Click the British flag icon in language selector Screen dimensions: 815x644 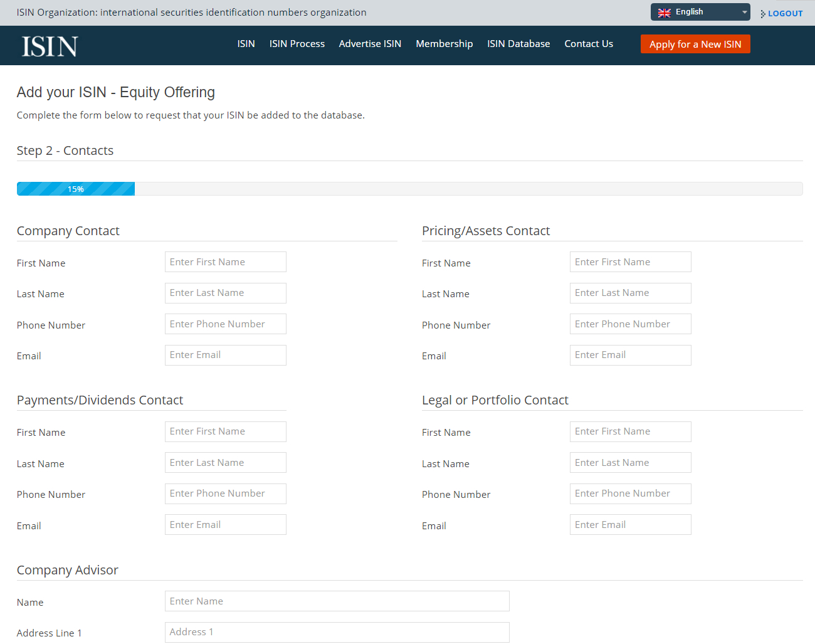click(x=664, y=11)
